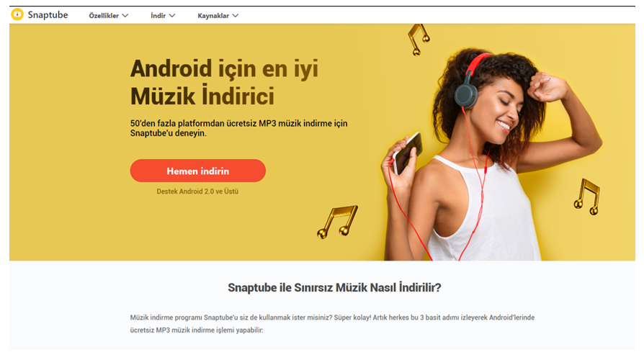Click the Hemen indirin download button
The width and height of the screenshot is (644, 352).
198,171
